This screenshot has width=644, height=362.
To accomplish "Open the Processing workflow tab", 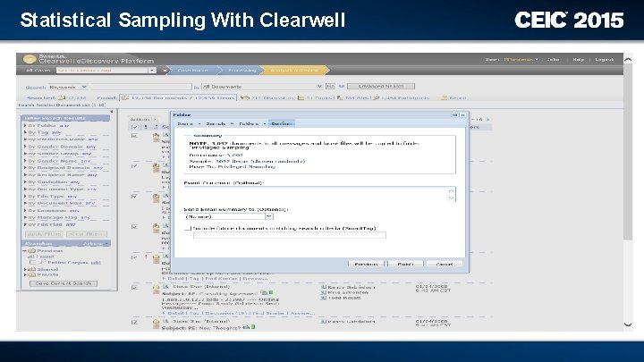I will [241, 71].
